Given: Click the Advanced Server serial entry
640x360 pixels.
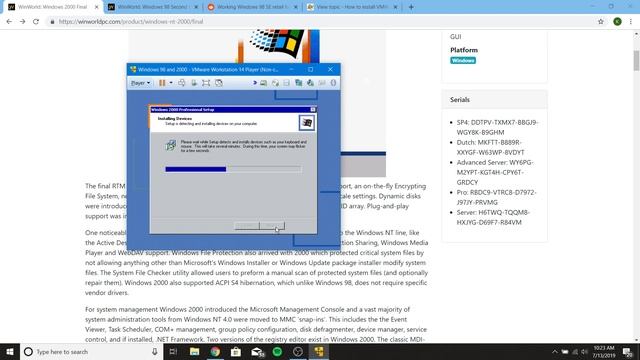Looking at the screenshot, I should 495,172.
